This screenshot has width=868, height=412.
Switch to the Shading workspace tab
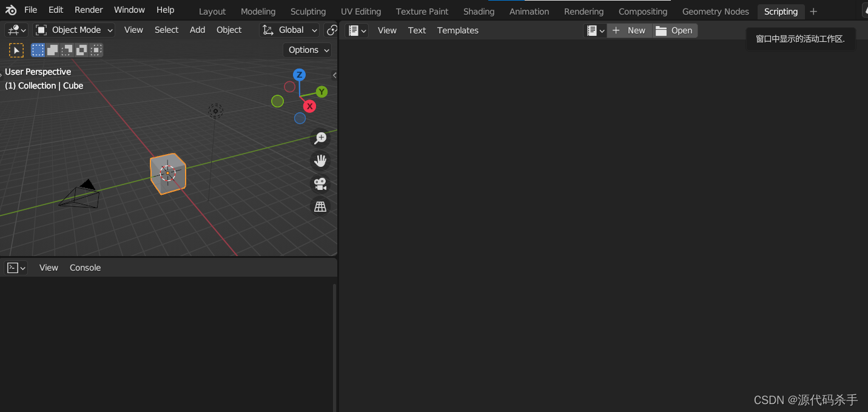479,12
